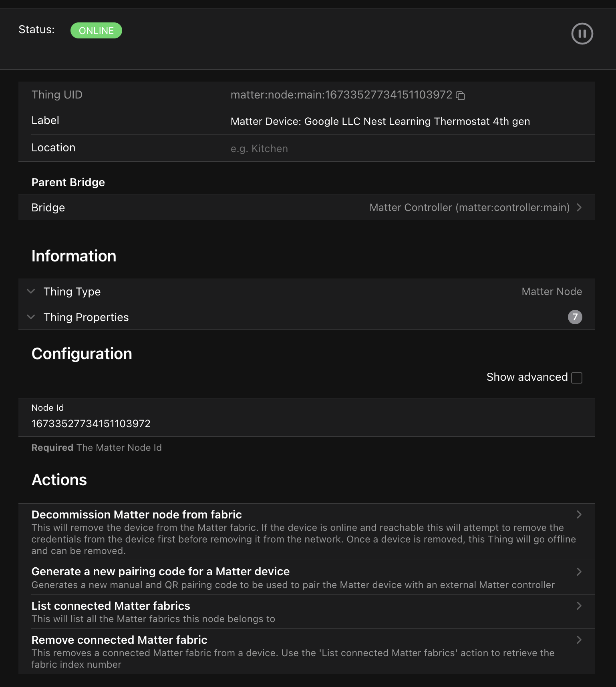The height and width of the screenshot is (687, 616).
Task: Open the Matter Controller bridge link
Action: 469,207
